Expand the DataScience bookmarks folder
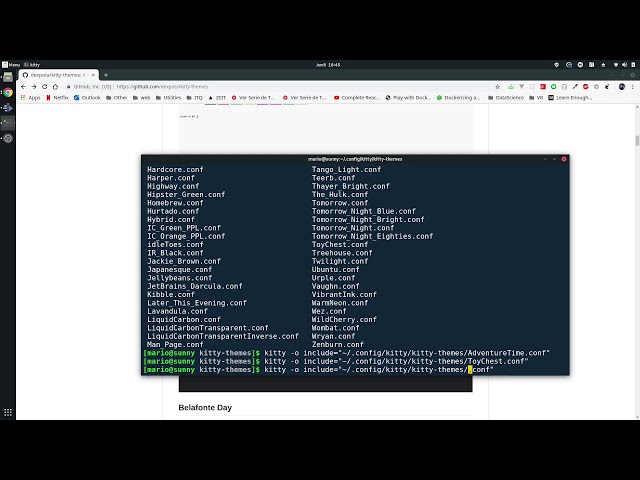The height and width of the screenshot is (480, 640). click(x=506, y=98)
